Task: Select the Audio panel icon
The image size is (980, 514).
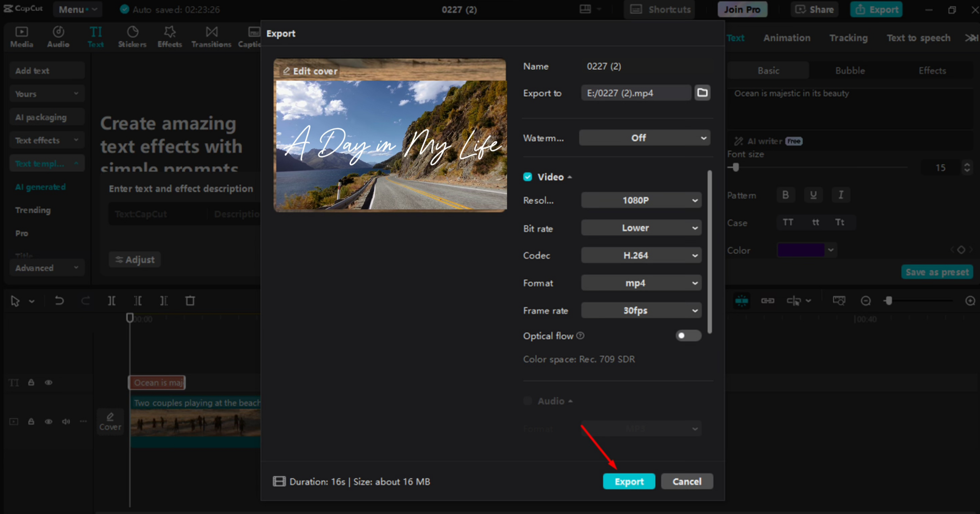Action: (58, 36)
